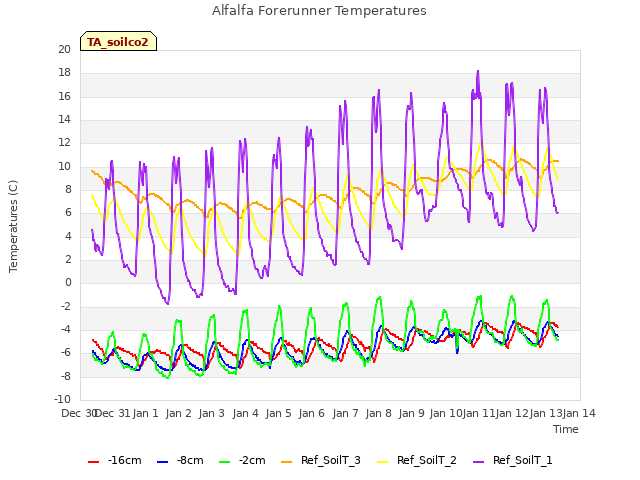Viewport: 640px width, 480px height.
Task: Click the Jan 3 x-axis tick label
Action: (x=212, y=413)
